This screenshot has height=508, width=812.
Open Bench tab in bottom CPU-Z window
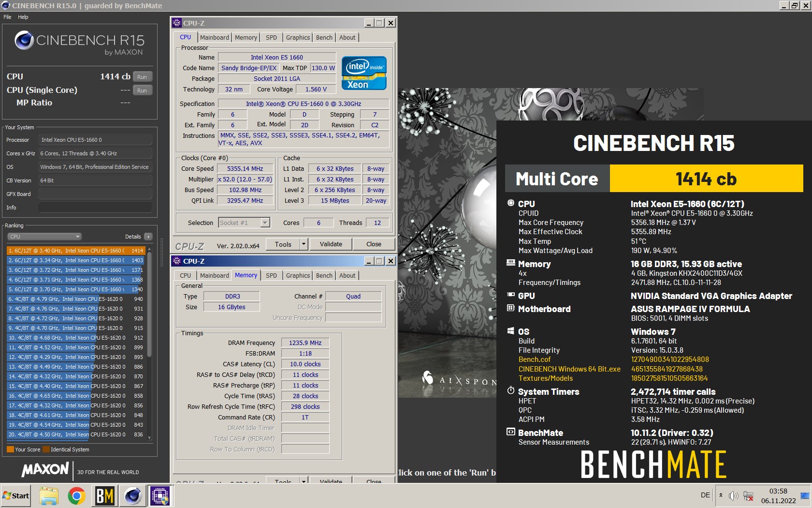(324, 275)
